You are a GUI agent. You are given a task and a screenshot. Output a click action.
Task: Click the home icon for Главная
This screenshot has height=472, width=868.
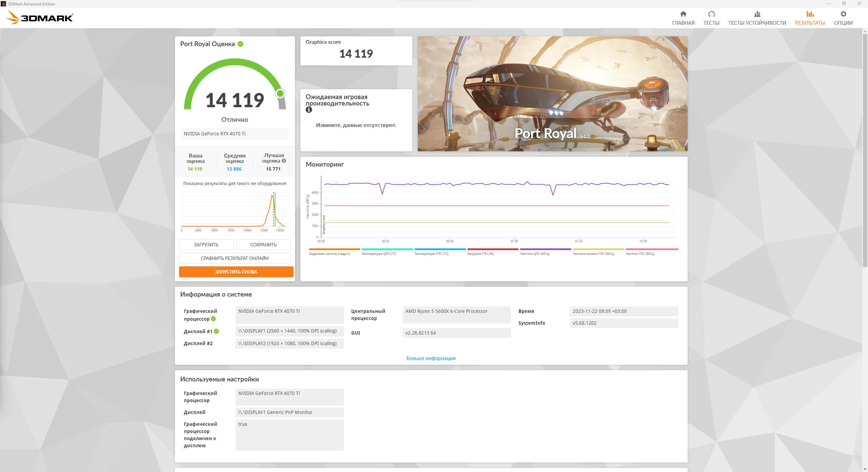coord(683,14)
